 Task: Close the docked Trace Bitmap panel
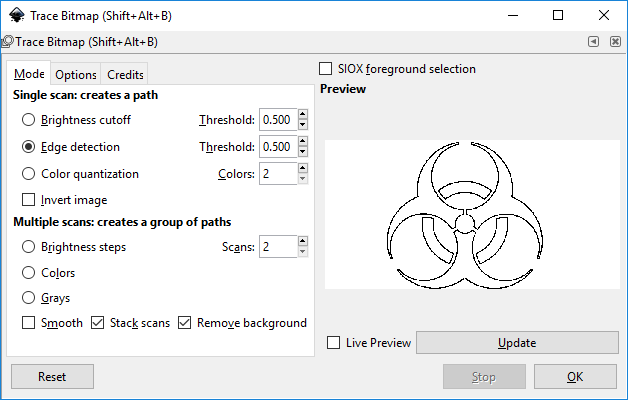click(615, 41)
